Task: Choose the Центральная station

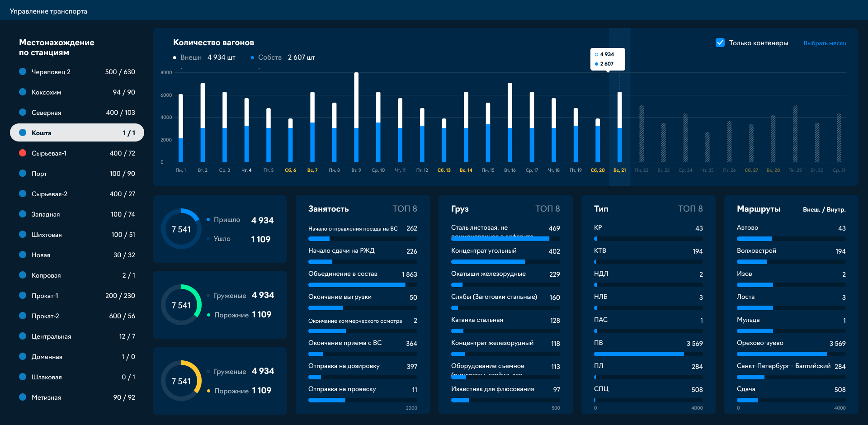Action: (77, 336)
